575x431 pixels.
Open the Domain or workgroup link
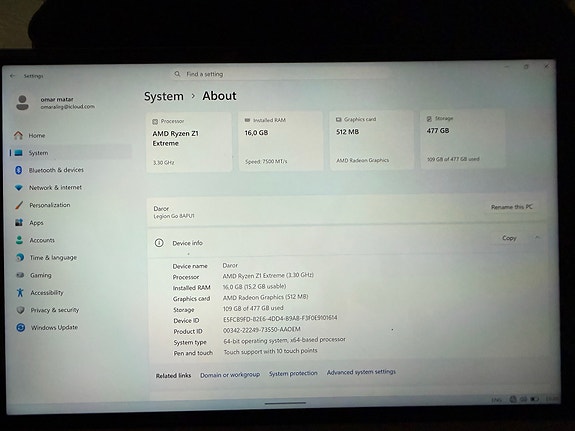(x=230, y=375)
